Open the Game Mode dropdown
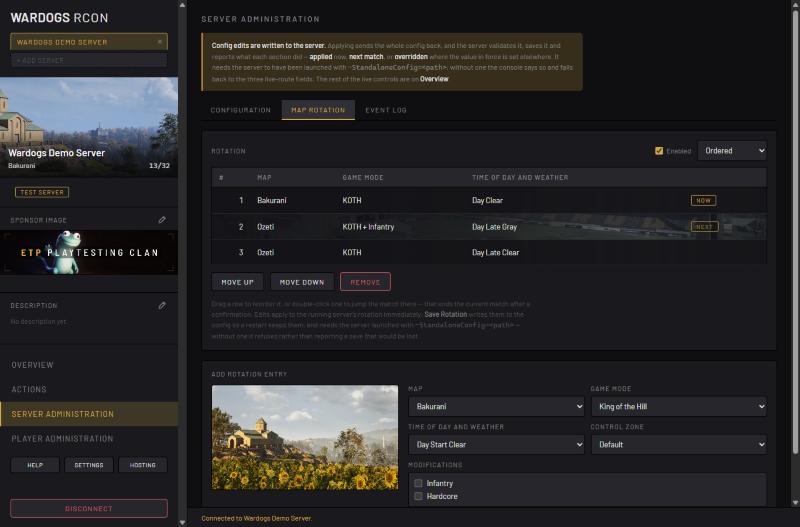Viewport: 800px width, 527px height. pyautogui.click(x=679, y=406)
